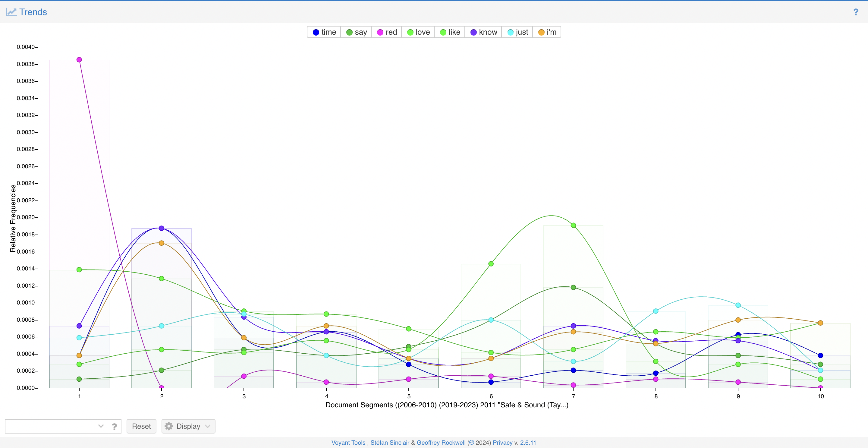Click the 'Relative Frequencies' y-axis label
Image resolution: width=868 pixels, height=448 pixels.
[x=13, y=218]
